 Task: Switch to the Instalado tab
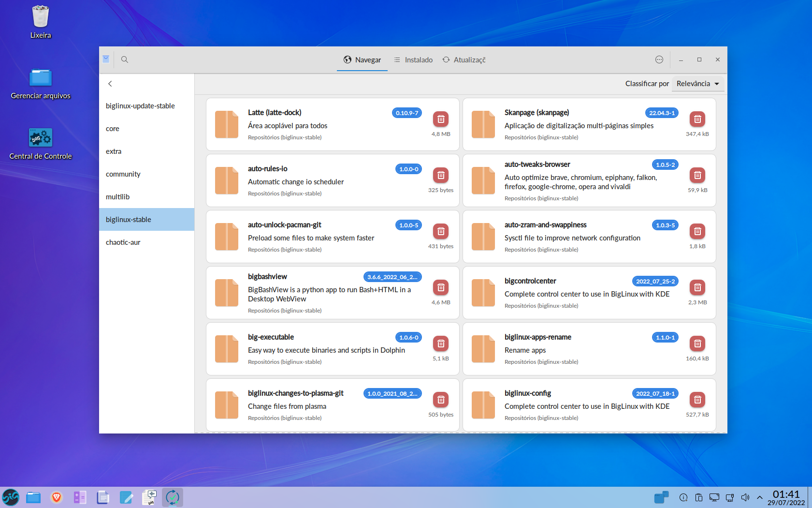point(413,60)
